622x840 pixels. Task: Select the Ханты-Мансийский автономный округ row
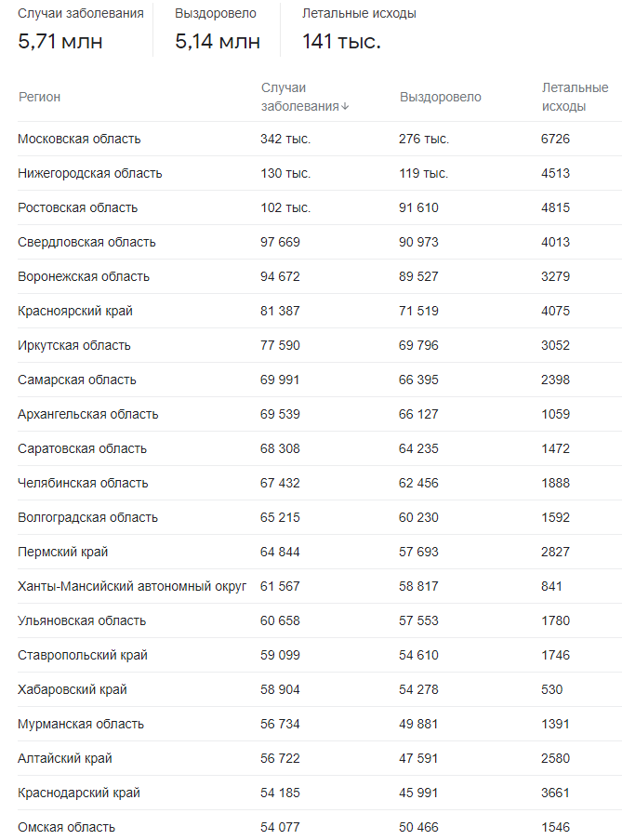click(320, 586)
